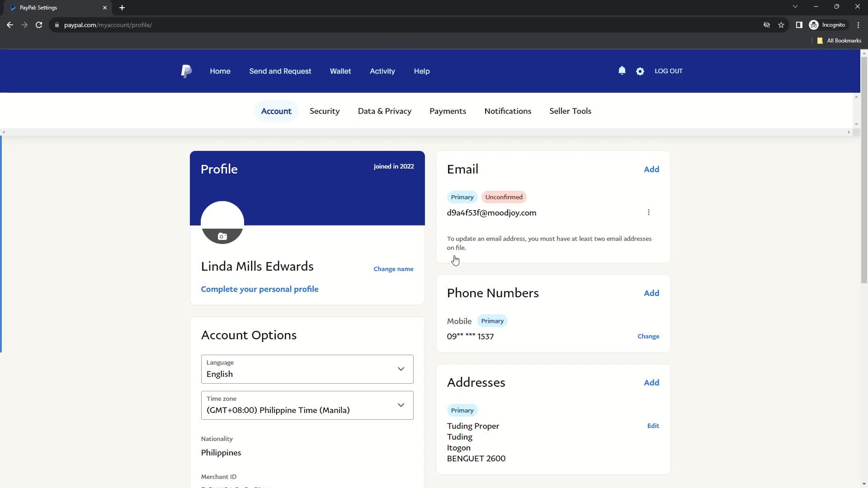Click the profile photo camera icon
This screenshot has height=488, width=868.
pos(222,236)
